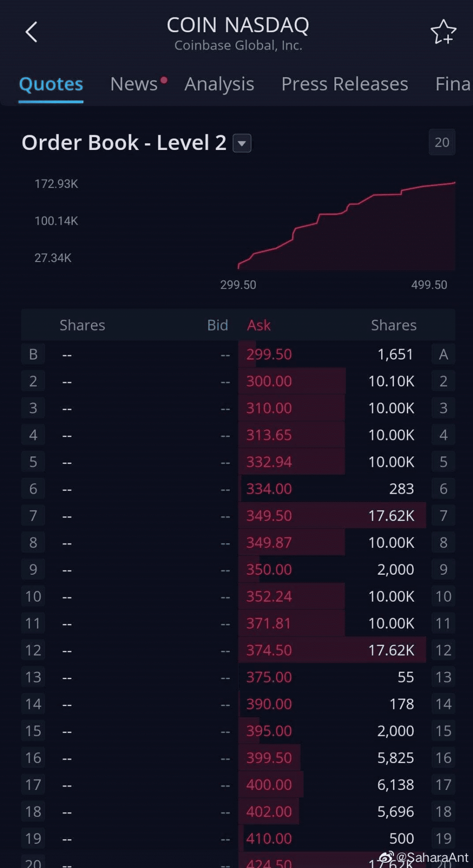The image size is (473, 868).
Task: Select the depth level 20 control
Action: (x=441, y=142)
